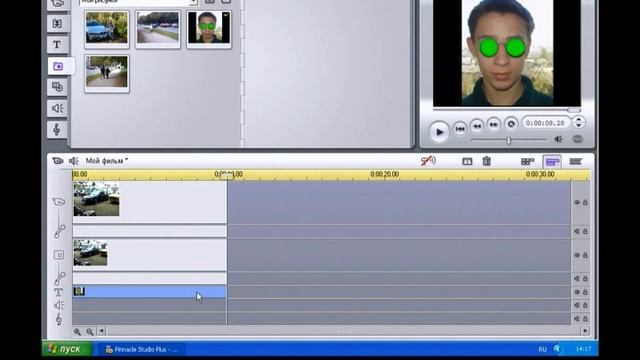Decrease timecode with the stepper down arrow
640x360 pixels.
[x=578, y=125]
